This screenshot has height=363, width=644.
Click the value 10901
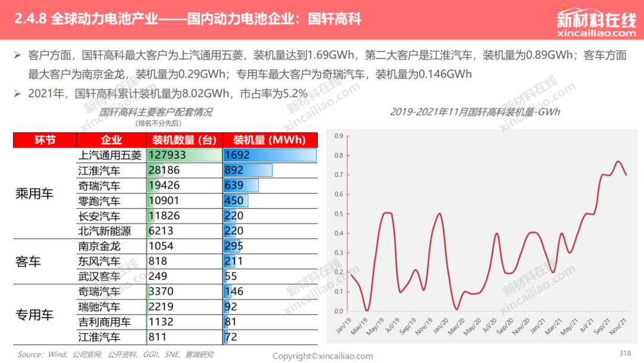tap(164, 201)
